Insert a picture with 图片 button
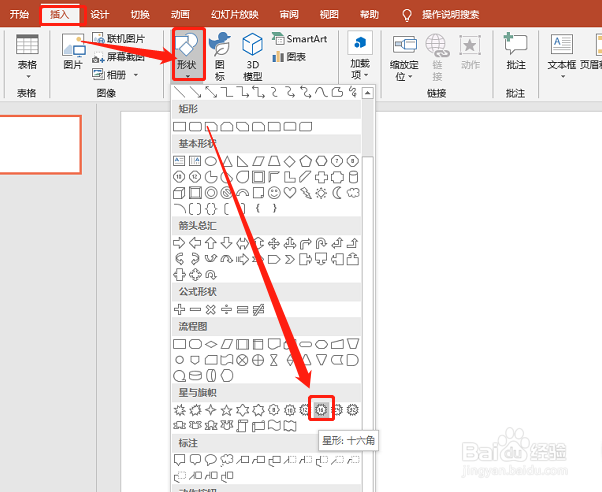The width and height of the screenshot is (602, 492). point(73,51)
